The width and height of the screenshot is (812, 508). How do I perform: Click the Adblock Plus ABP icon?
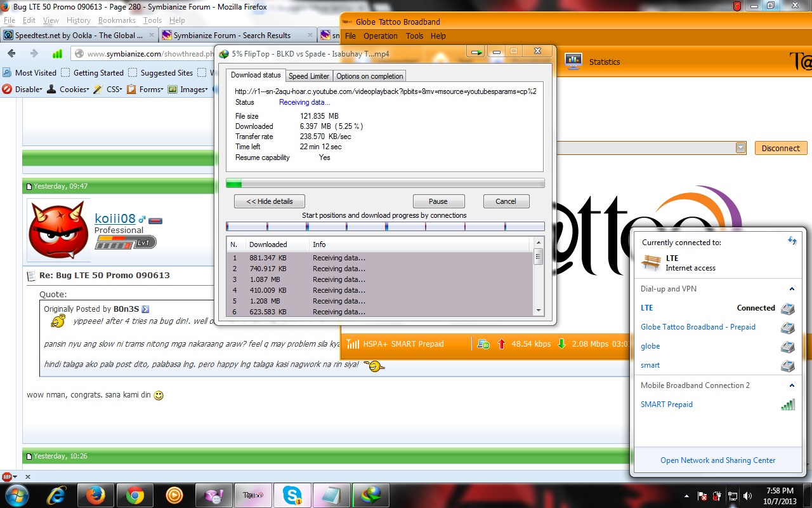[x=8, y=476]
